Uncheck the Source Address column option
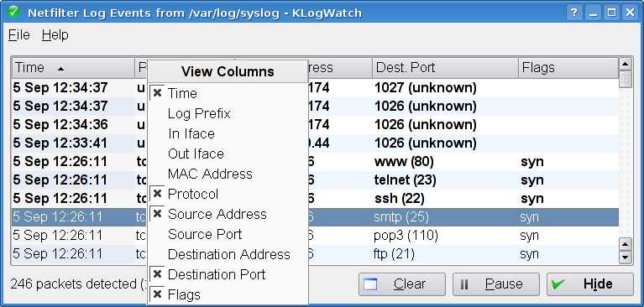 [x=228, y=214]
